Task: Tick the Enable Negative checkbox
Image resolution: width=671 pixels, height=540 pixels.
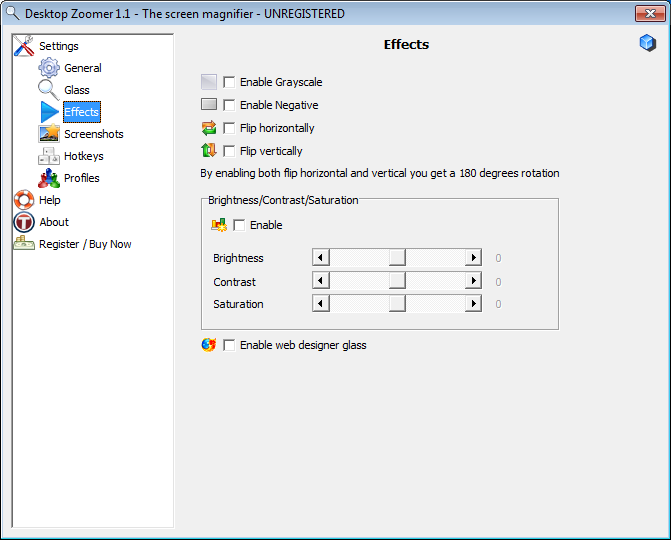Action: tap(230, 105)
